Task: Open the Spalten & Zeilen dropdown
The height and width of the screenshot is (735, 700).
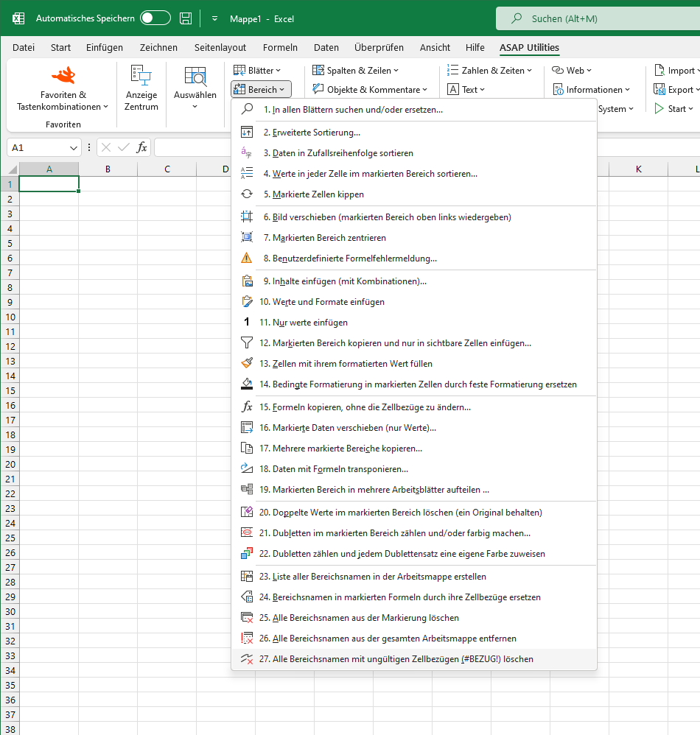Action: tap(355, 70)
